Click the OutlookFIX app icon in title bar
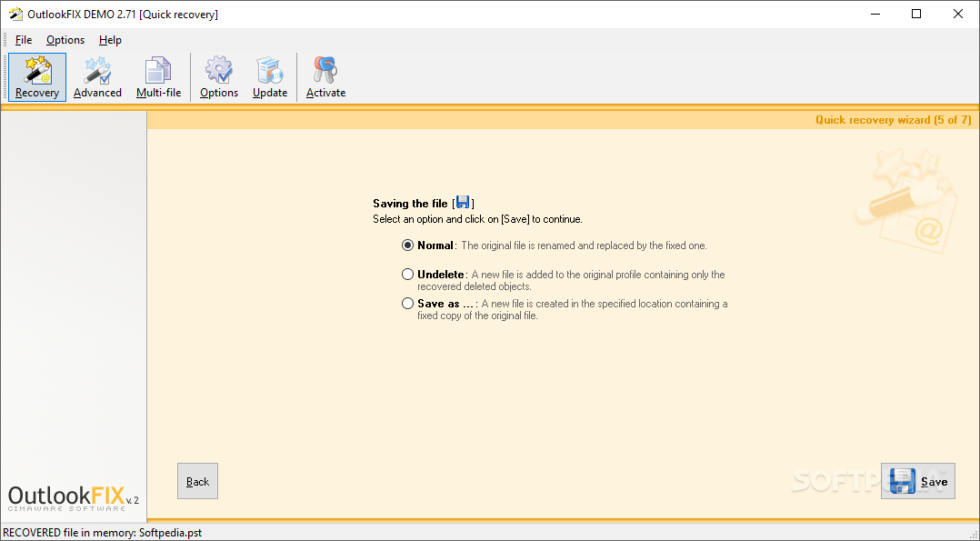980x541 pixels. pos(15,14)
